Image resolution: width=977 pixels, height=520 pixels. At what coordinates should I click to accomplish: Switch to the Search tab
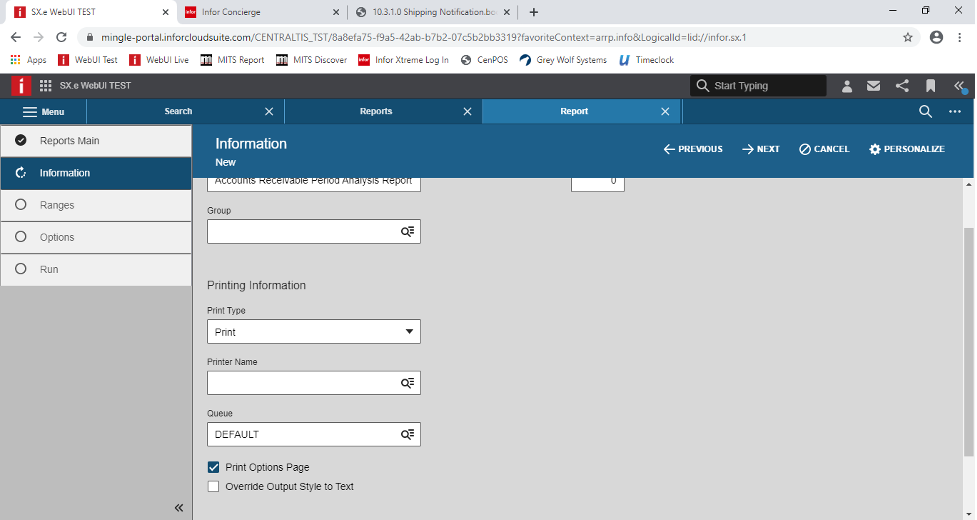click(178, 111)
